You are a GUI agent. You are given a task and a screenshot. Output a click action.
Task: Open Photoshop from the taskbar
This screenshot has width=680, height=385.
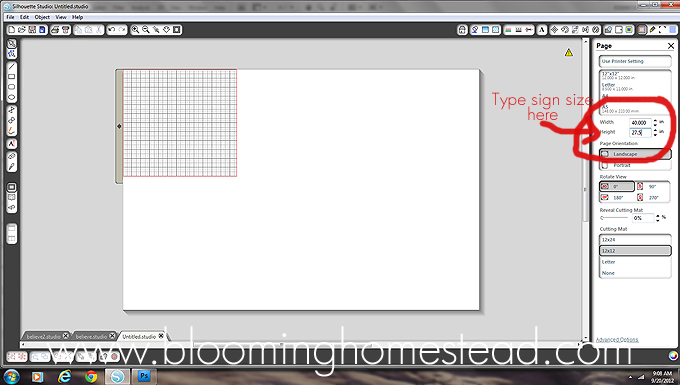(144, 376)
